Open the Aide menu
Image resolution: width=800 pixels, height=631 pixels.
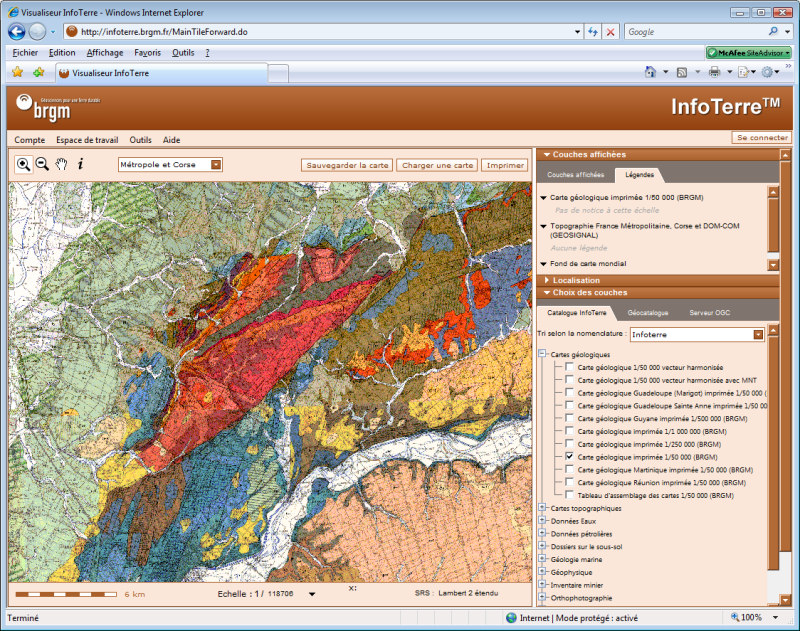coord(171,140)
